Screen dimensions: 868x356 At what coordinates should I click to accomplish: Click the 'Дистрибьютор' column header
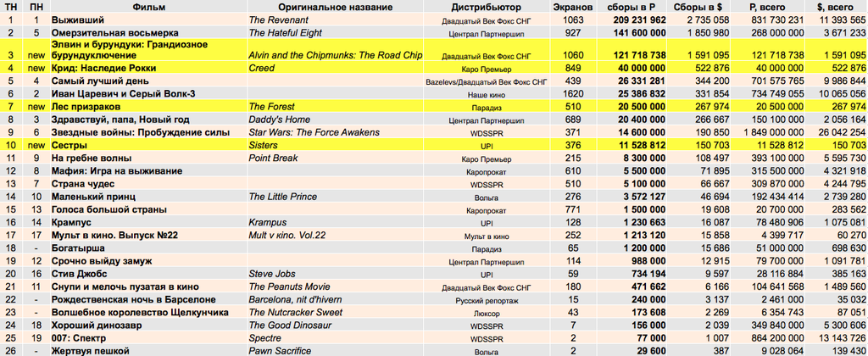[486, 7]
